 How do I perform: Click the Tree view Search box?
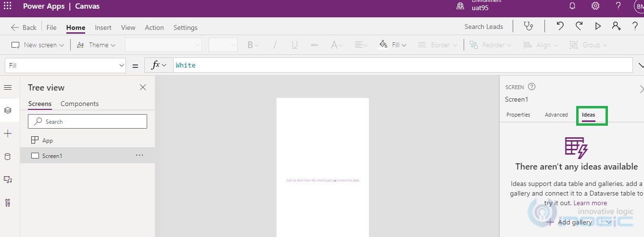[88, 121]
